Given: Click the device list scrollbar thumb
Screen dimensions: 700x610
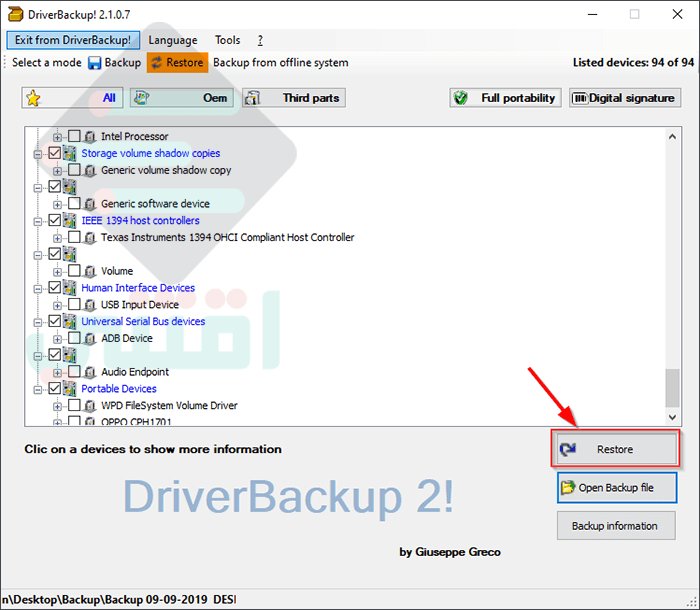Looking at the screenshot, I should (x=672, y=388).
